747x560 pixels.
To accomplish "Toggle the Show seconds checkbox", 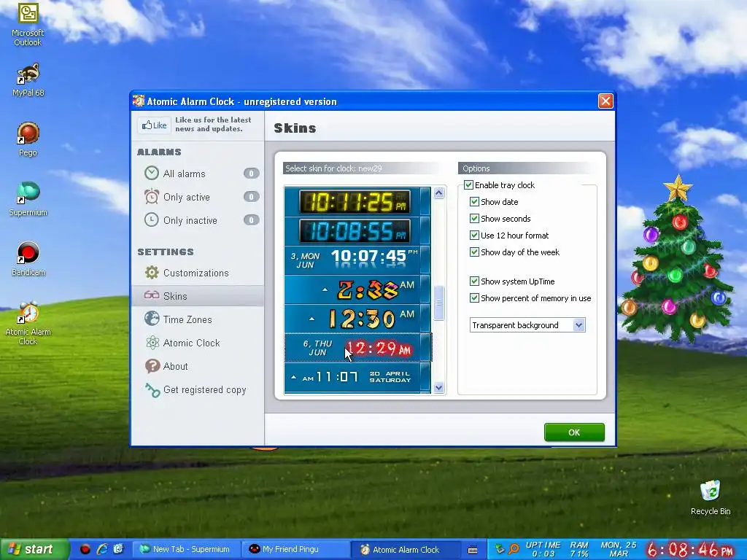I will point(474,218).
